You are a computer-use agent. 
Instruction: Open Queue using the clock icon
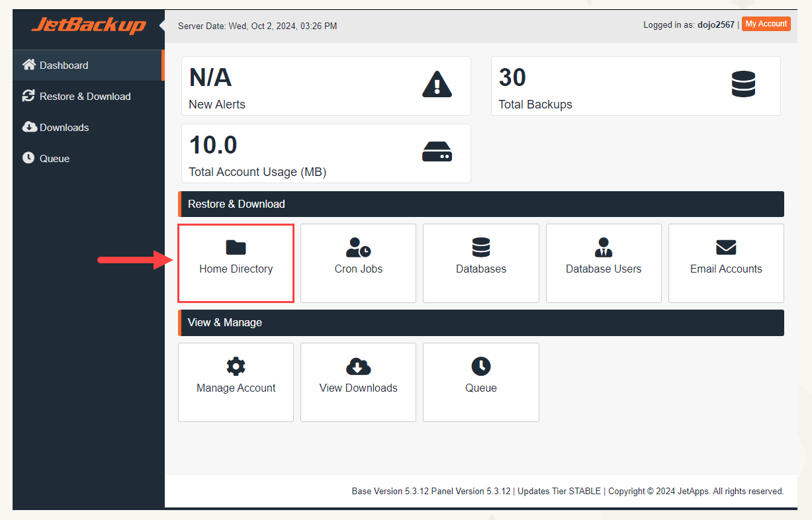480,367
